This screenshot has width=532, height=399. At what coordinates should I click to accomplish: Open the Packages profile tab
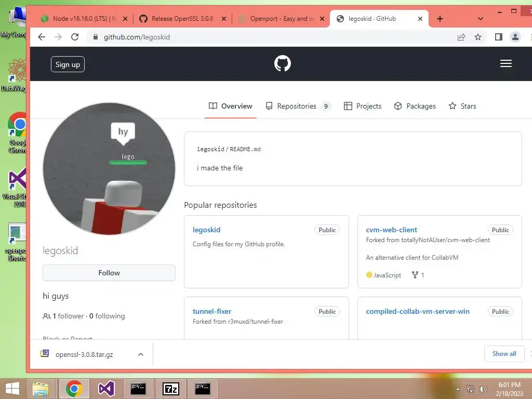point(415,106)
